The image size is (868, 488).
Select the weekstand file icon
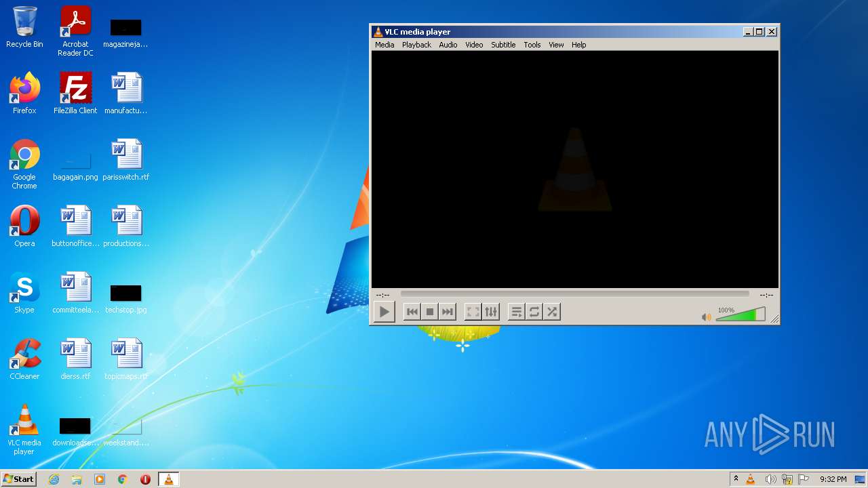tap(126, 431)
